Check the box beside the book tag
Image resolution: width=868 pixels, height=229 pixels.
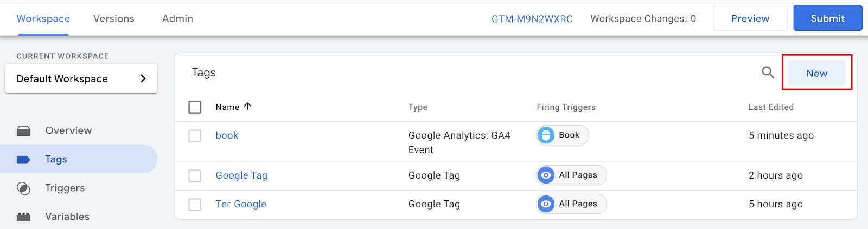tap(195, 135)
